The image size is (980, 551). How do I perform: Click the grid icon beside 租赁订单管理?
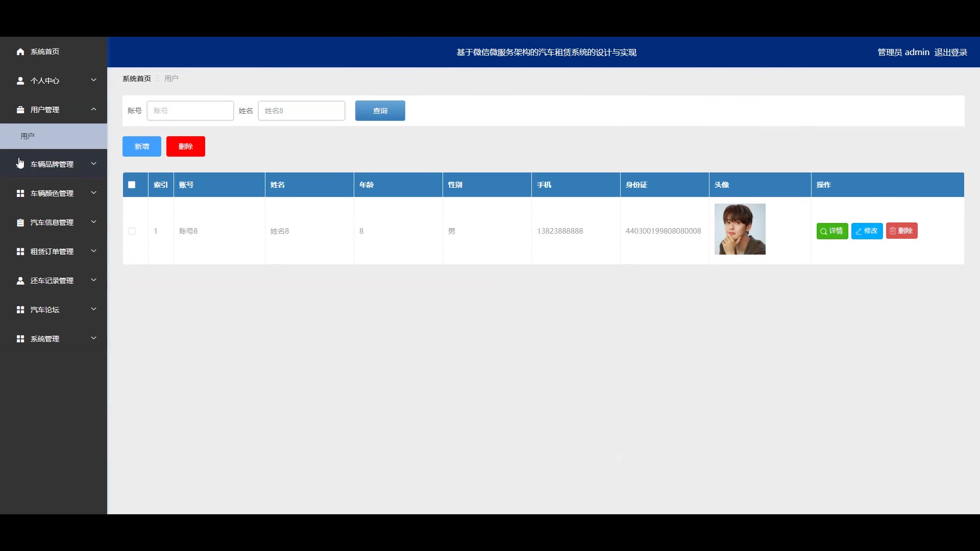point(20,252)
